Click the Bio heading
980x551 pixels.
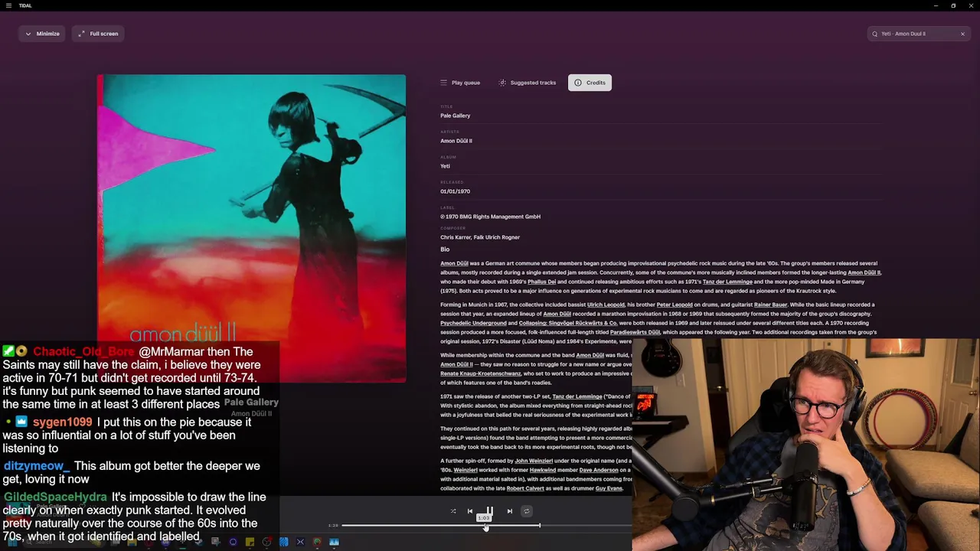[x=445, y=249]
